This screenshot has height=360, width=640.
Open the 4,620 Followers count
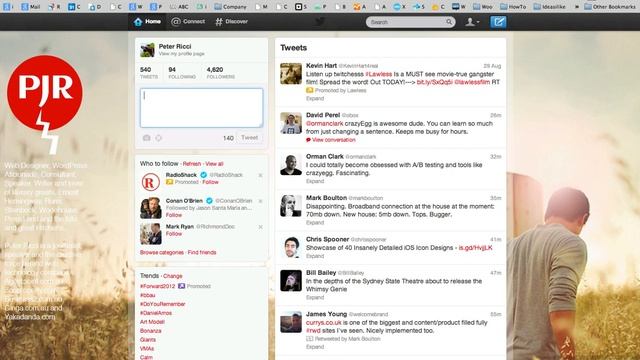[x=220, y=73]
